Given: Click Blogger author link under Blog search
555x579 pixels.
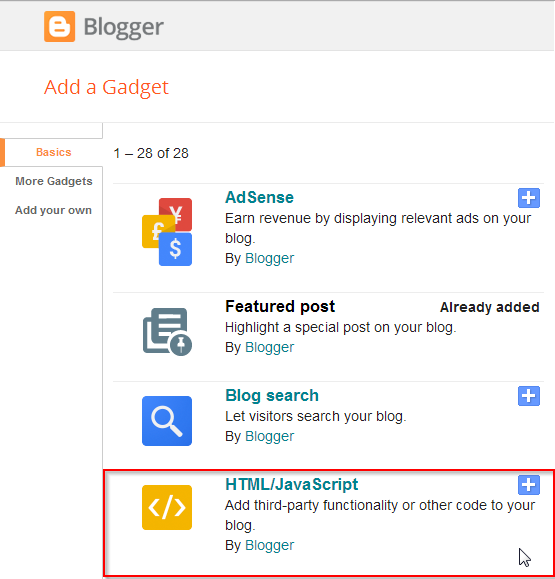Looking at the screenshot, I should [270, 436].
